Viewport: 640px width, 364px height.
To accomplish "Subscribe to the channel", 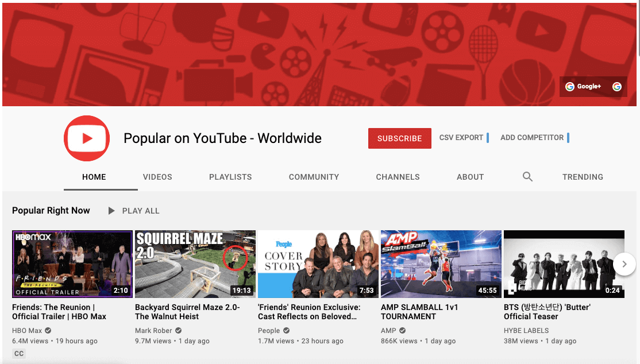I will 400,138.
